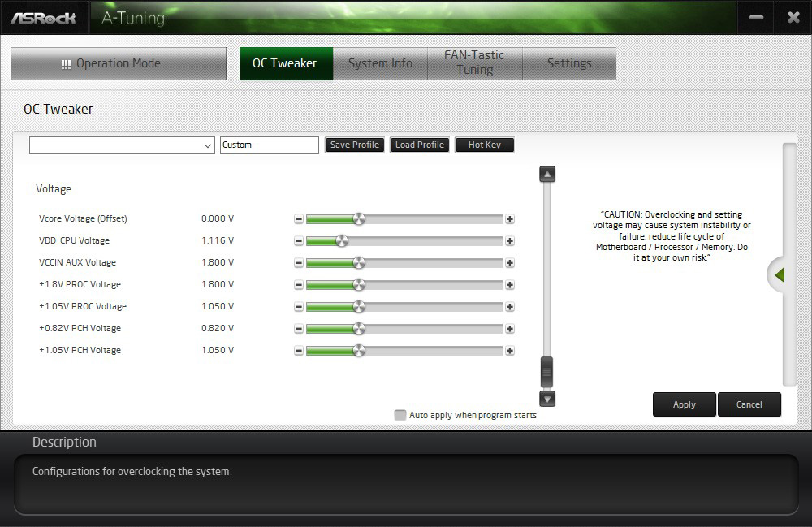Viewport: 812px width, 527px height.
Task: Increase Vcore Voltage (Offset) with plus icon
Action: coord(510,219)
